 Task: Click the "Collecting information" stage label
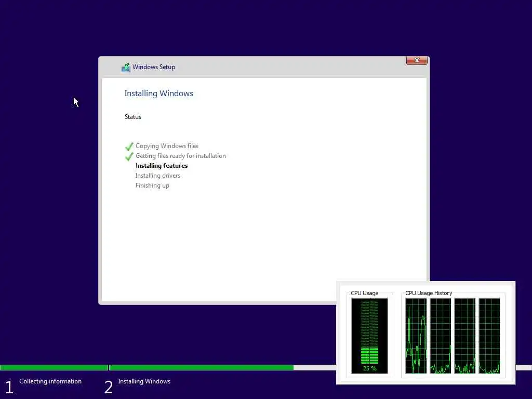pos(50,381)
